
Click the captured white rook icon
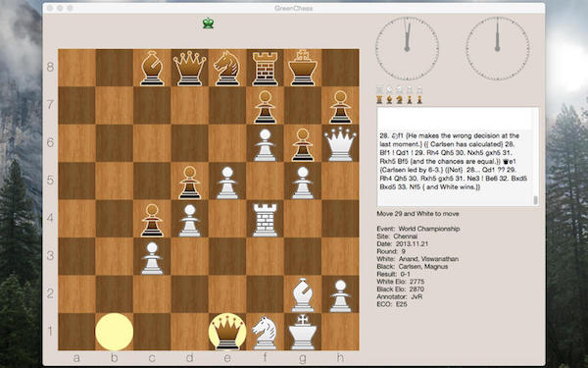(x=379, y=90)
